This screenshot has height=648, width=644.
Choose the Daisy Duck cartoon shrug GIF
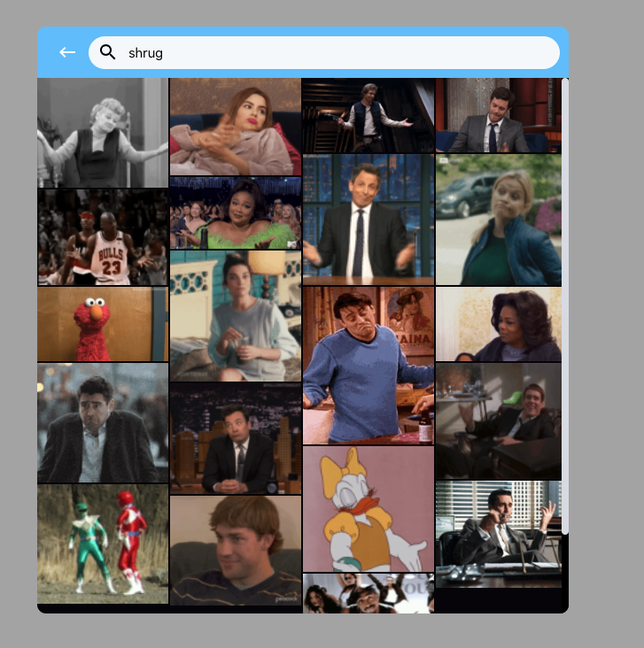pyautogui.click(x=369, y=509)
